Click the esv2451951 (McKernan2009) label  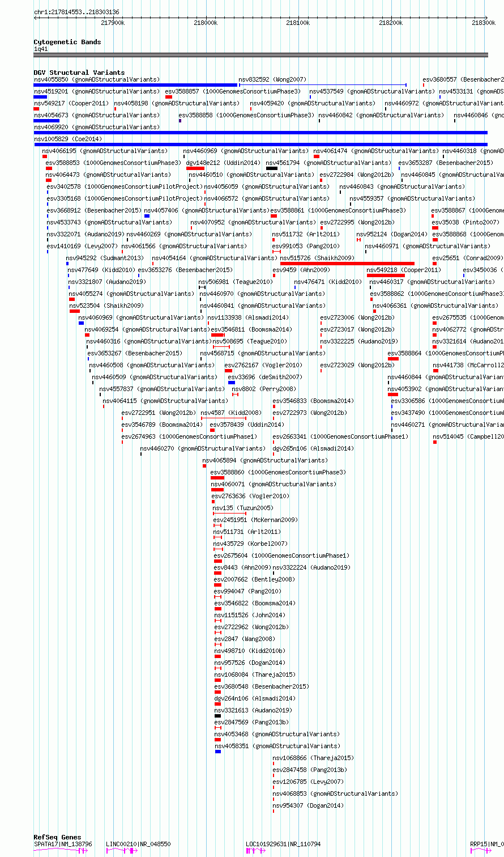255,520
